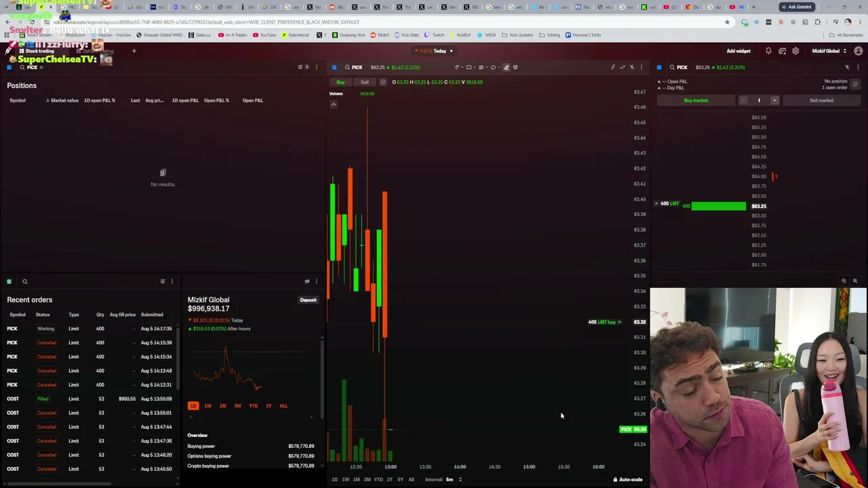The width and height of the screenshot is (868, 488).
Task: Toggle the blue link-group square on ladder widget
Action: (659, 67)
